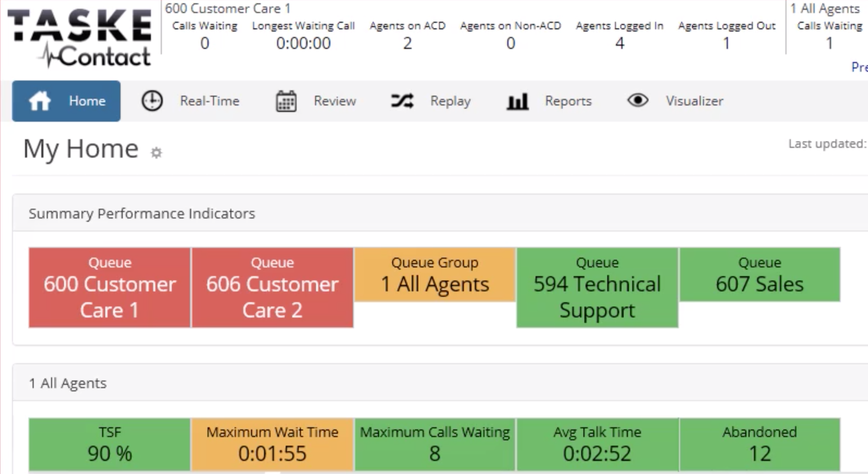
Task: Click the Agents Logged In 4 value
Action: 620,43
